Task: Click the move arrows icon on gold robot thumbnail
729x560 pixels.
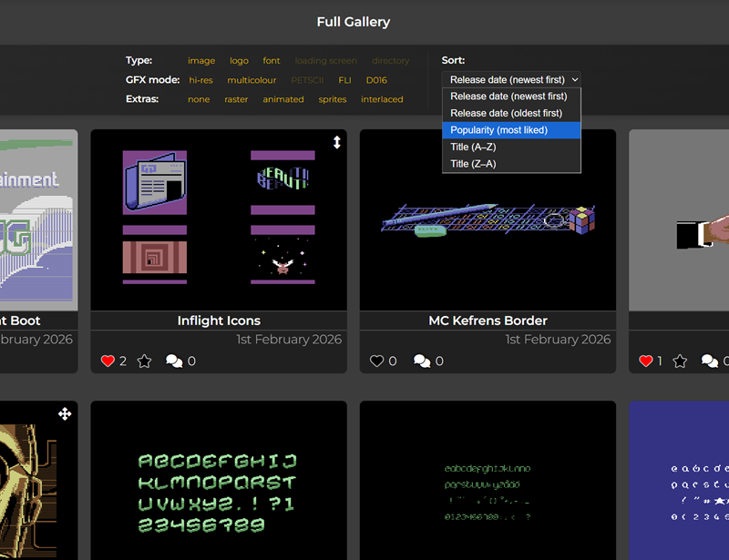Action: (65, 413)
